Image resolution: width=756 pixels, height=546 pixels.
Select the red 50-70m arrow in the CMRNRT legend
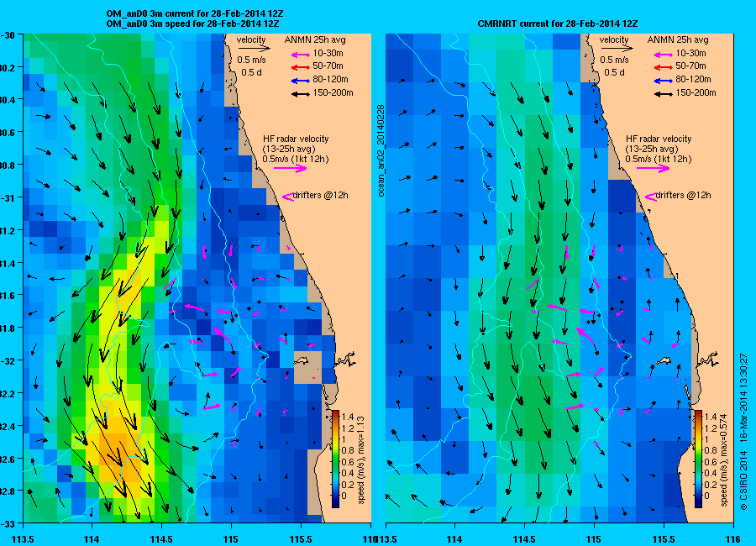pyautogui.click(x=664, y=67)
